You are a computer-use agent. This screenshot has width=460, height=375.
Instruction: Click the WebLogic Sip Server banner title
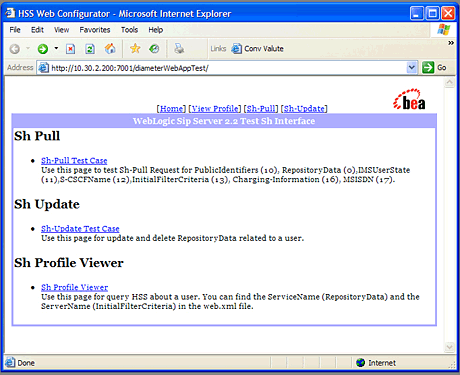tap(224, 121)
